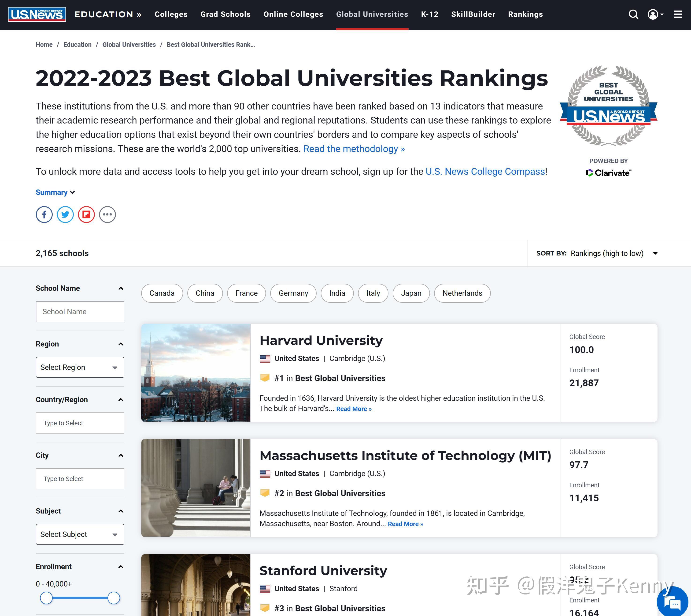Toggle the Canada country filter chip
The width and height of the screenshot is (691, 616).
[162, 293]
